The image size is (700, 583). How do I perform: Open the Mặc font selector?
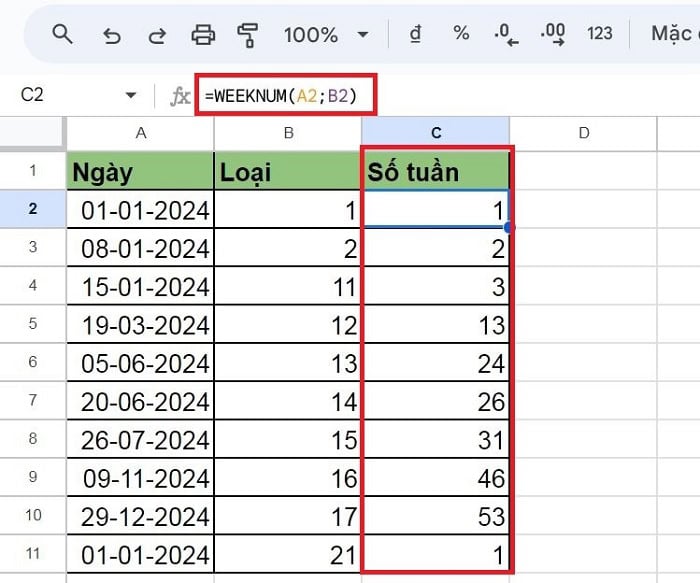pyautogui.click(x=675, y=34)
